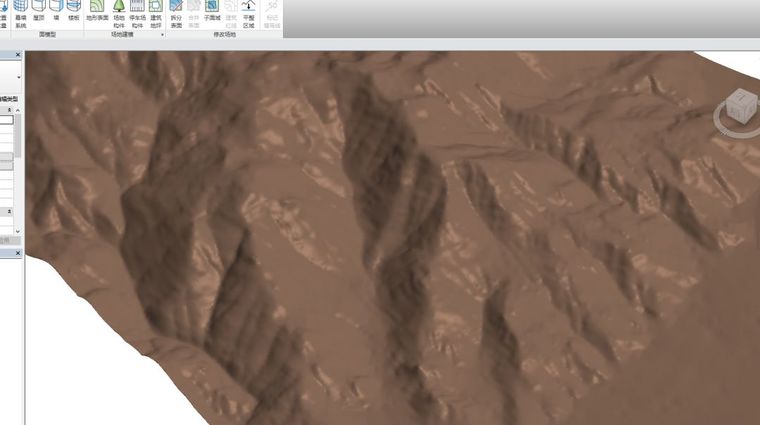The image size is (760, 425).
Task: Collapse the lower properties group section
Action: (x=9, y=212)
